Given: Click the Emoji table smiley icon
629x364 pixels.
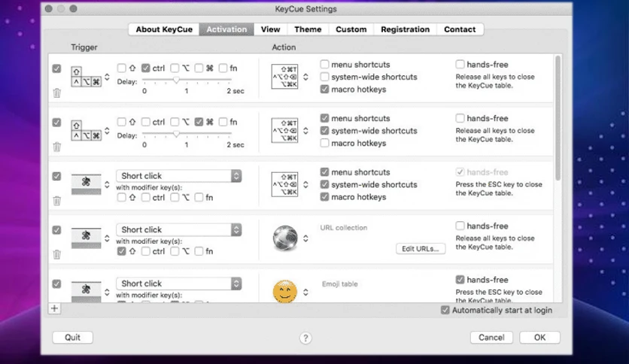Looking at the screenshot, I should point(285,291).
